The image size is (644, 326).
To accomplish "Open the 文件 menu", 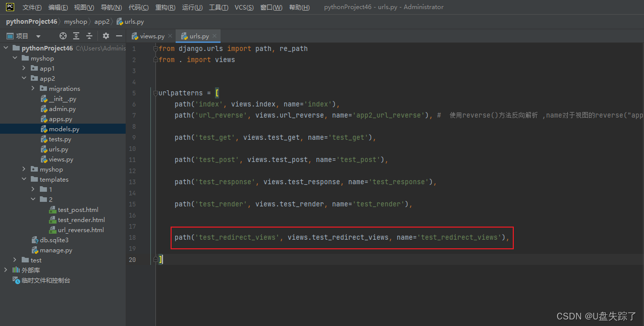I will [31, 7].
